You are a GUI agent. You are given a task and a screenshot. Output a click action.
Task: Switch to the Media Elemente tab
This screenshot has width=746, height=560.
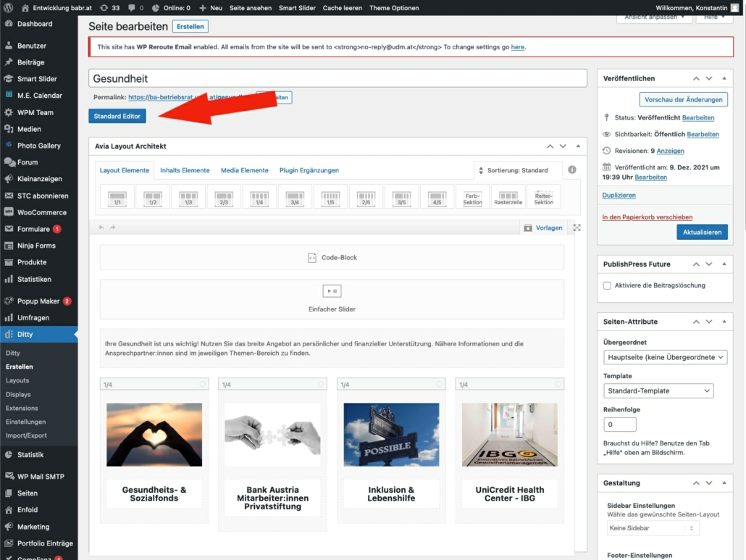[x=244, y=170]
